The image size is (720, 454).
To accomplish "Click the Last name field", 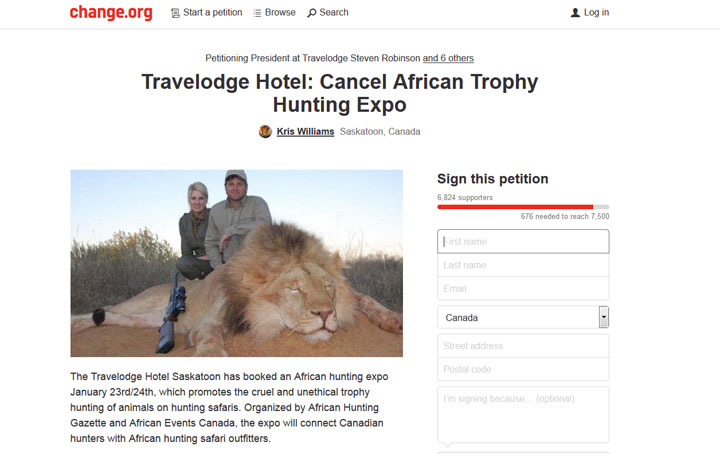I will click(522, 265).
